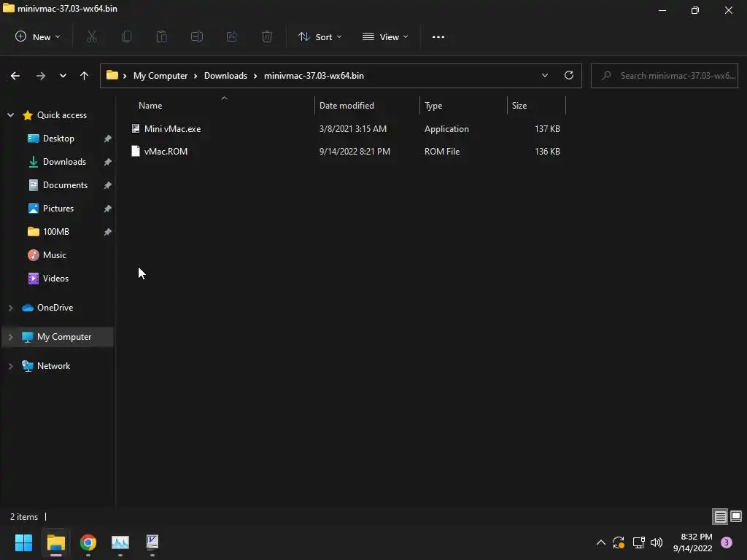Refresh the current folder view
Viewport: 747px width, 560px height.
[x=569, y=75]
